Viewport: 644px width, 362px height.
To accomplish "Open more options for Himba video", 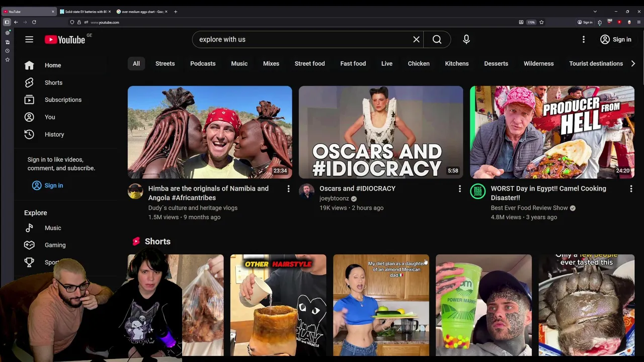I will coord(288,189).
